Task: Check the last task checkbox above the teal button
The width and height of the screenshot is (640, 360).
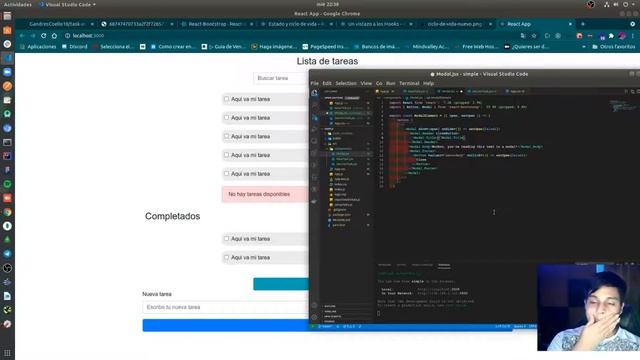Action: 227,257
